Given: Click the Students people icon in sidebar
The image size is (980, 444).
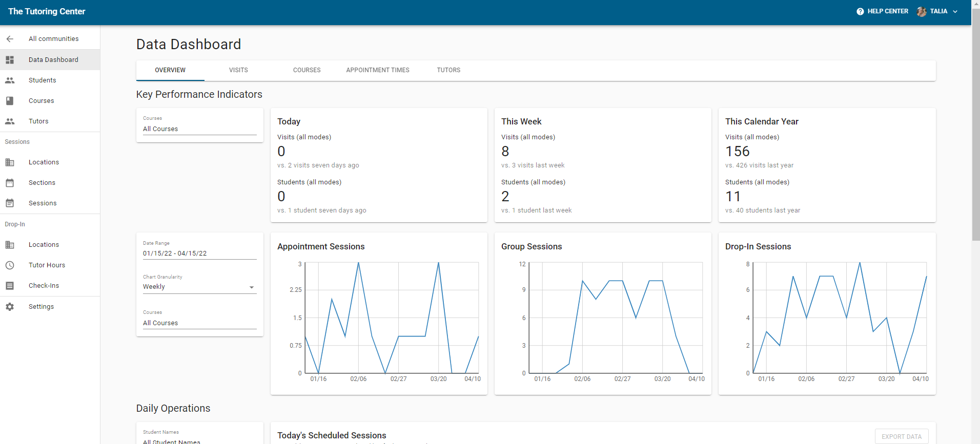Looking at the screenshot, I should 10,80.
